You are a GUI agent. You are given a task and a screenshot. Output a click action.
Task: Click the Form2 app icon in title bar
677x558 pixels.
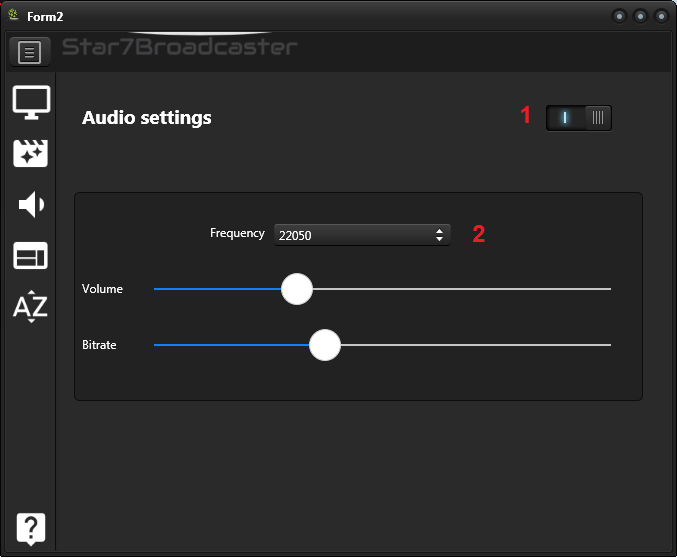[13, 15]
